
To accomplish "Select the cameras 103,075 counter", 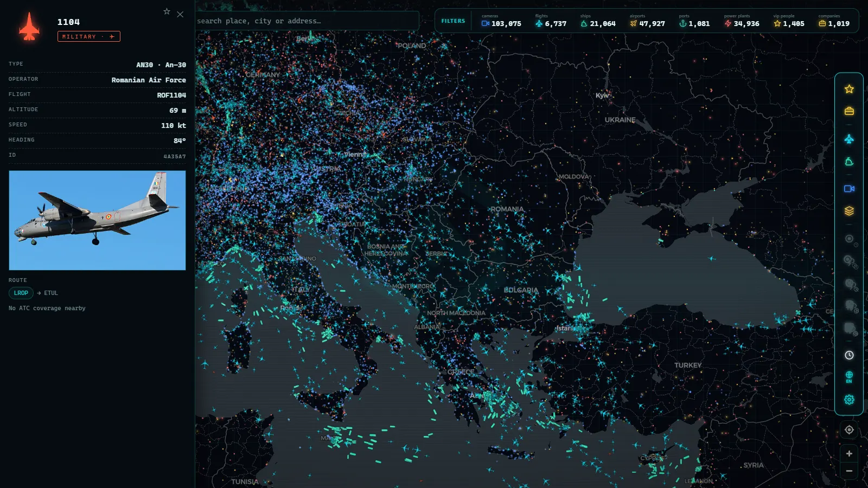I will 501,21.
